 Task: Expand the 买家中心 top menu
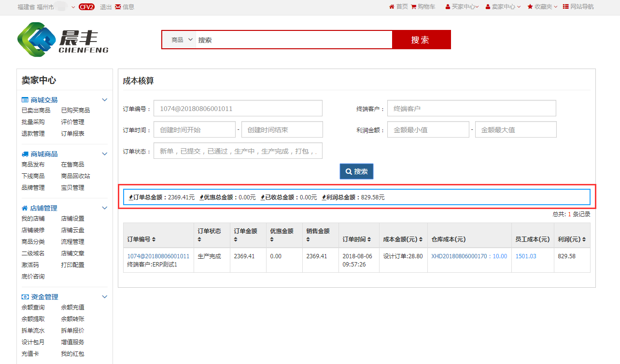(462, 7)
